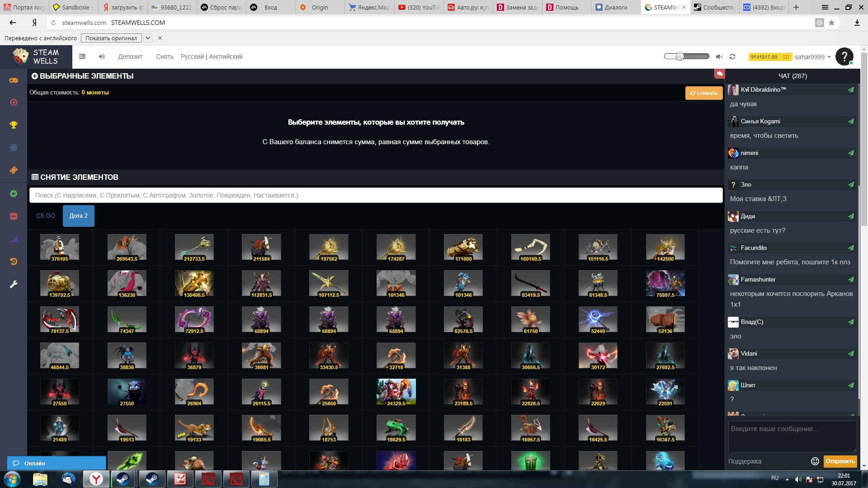Click reply arrow next to Facundito message
This screenshot has height=488, width=868.
pyautogui.click(x=851, y=248)
